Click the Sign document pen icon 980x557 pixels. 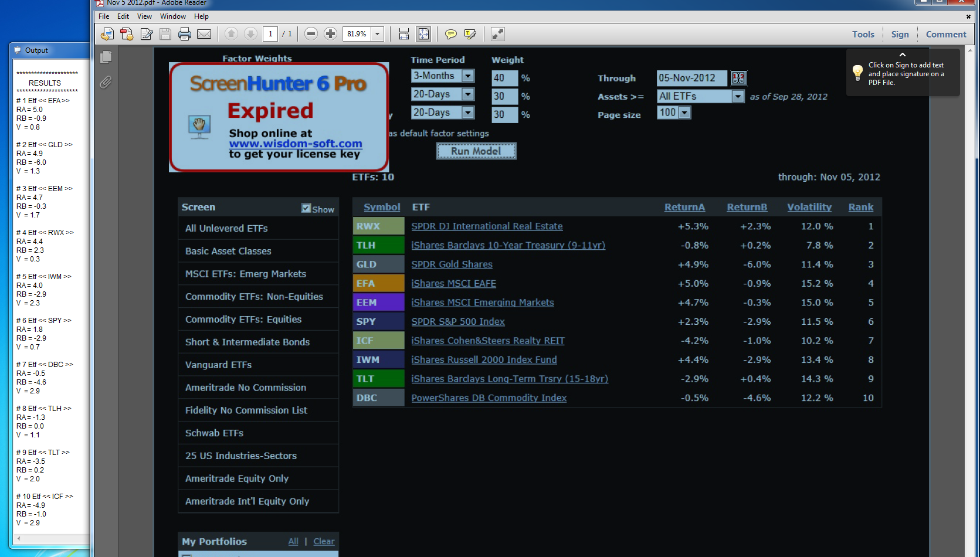click(x=147, y=34)
